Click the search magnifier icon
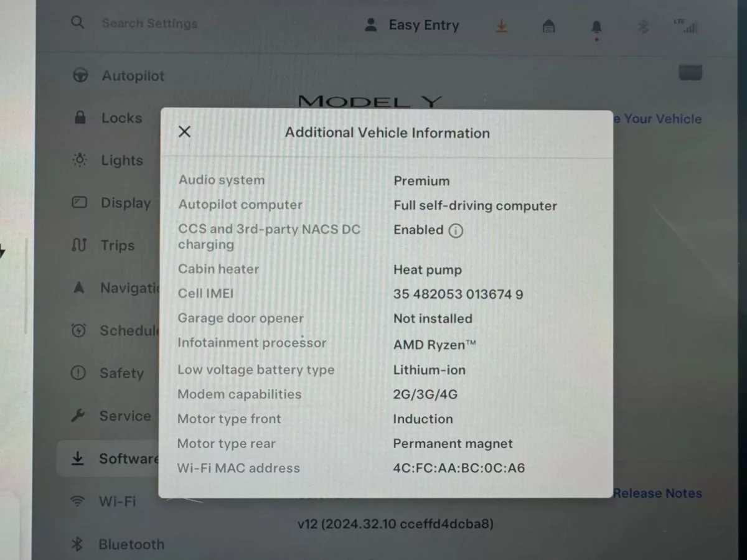The width and height of the screenshot is (747, 560). 77,23
